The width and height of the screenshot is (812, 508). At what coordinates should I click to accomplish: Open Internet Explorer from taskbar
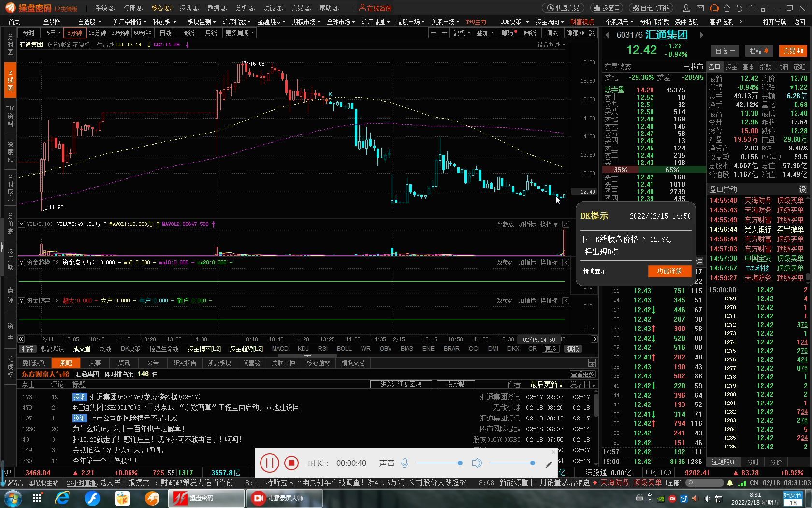pyautogui.click(x=62, y=498)
